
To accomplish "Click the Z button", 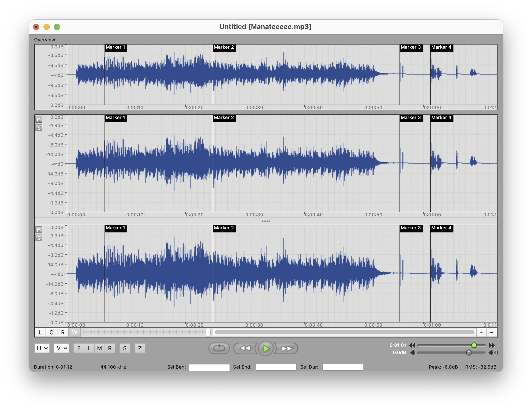I will click(x=140, y=348).
